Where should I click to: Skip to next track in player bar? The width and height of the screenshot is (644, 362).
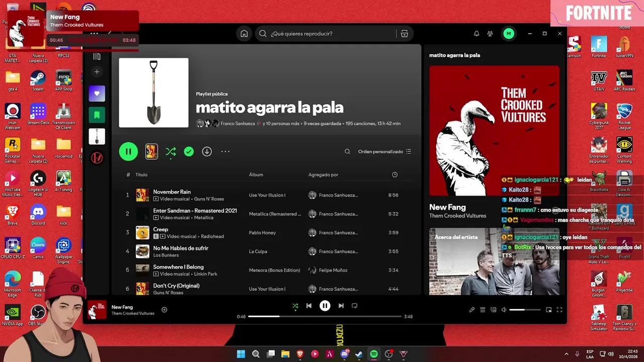pyautogui.click(x=341, y=306)
